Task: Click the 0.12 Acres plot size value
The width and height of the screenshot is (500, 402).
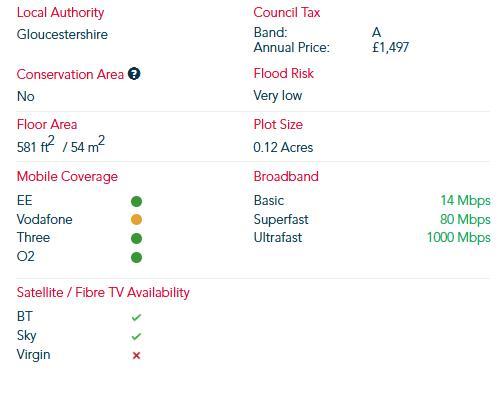Action: click(283, 147)
